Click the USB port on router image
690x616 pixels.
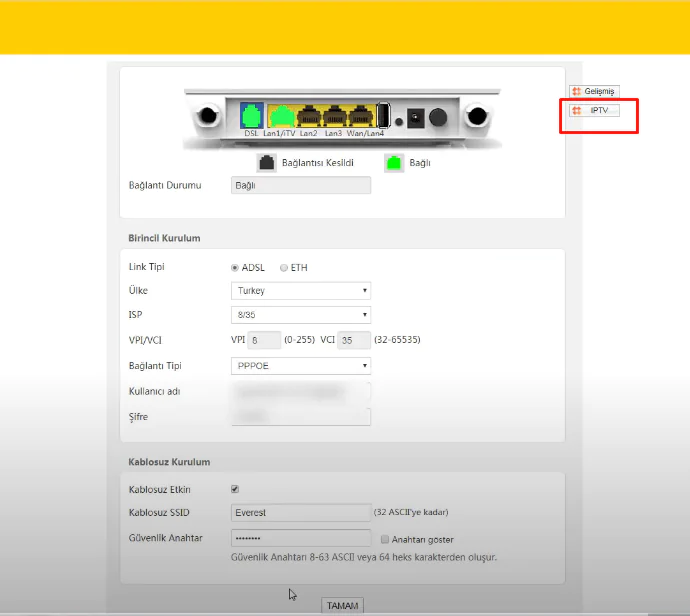(x=383, y=115)
